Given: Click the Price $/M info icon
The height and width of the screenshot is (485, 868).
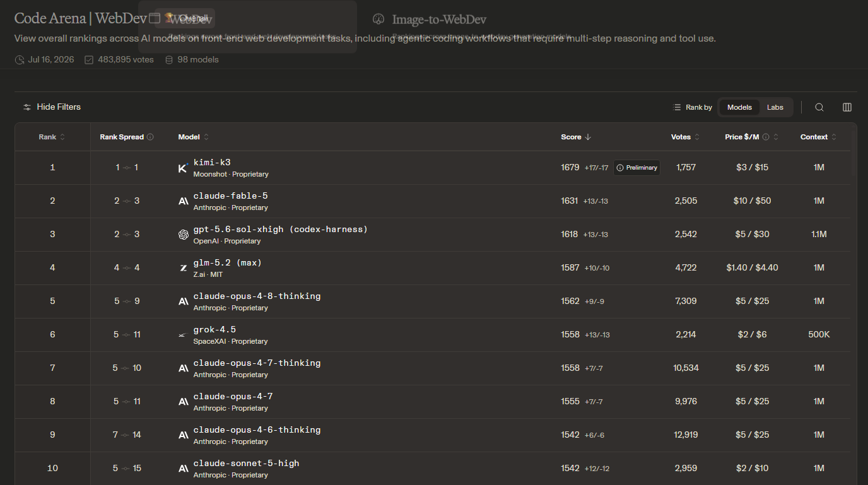Looking at the screenshot, I should (766, 137).
